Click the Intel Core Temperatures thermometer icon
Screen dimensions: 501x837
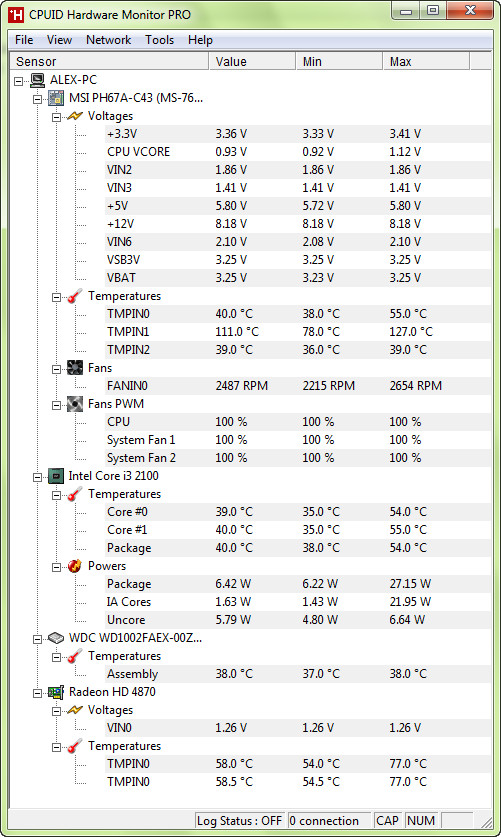[75, 494]
